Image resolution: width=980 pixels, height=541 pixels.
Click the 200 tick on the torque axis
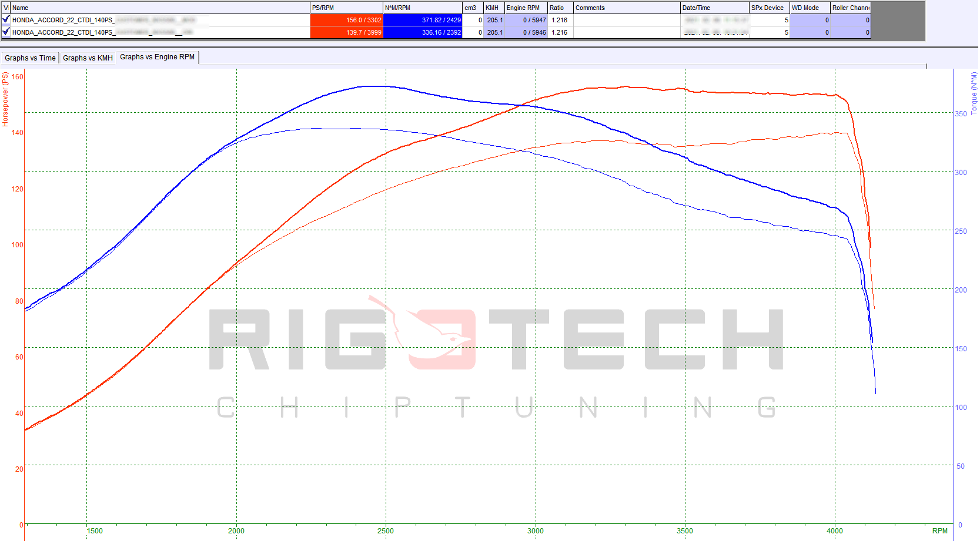click(961, 290)
